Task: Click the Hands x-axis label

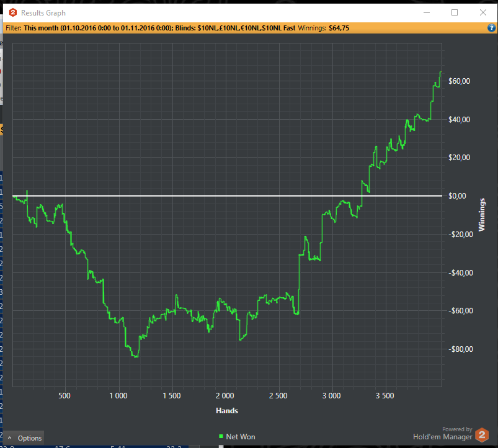Action: point(227,411)
